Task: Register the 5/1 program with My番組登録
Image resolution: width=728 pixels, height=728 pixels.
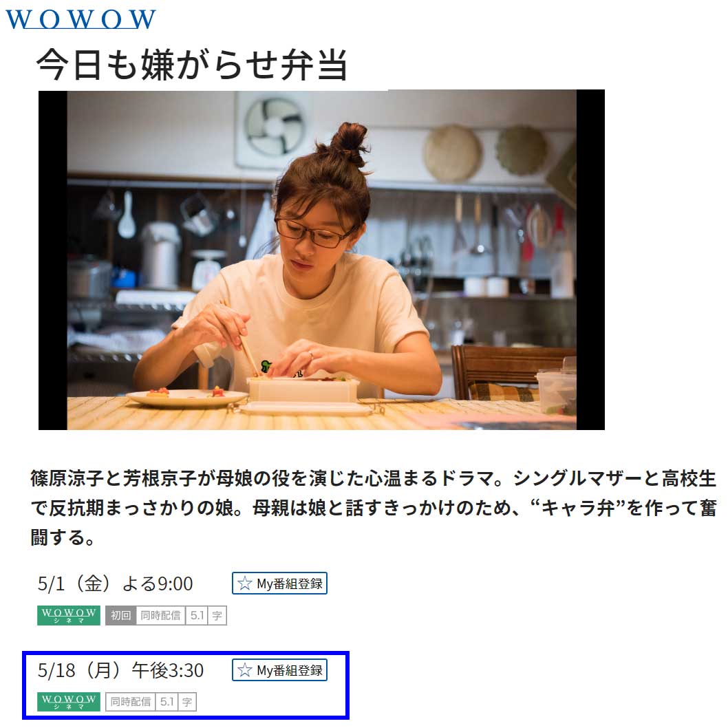Action: (x=279, y=583)
